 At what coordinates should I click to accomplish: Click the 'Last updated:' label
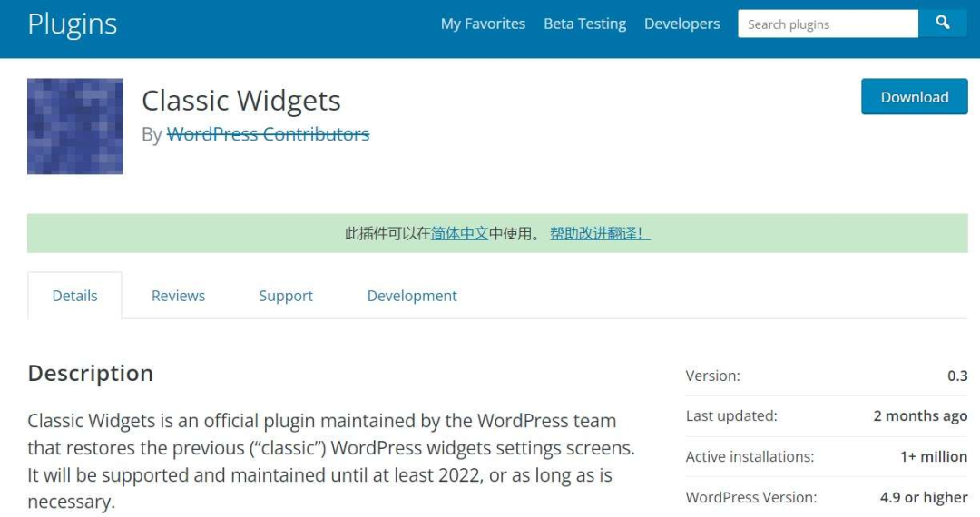731,415
